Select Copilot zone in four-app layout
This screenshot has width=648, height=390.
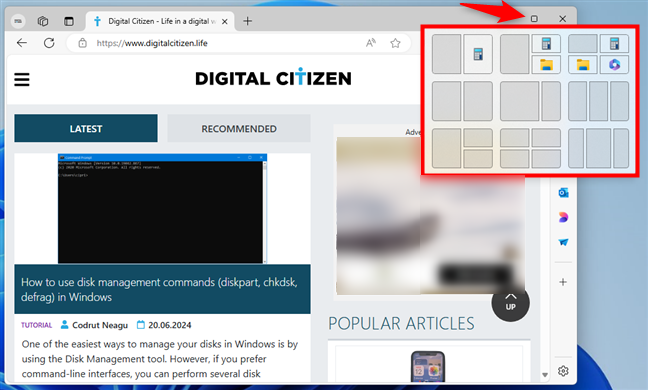(614, 64)
